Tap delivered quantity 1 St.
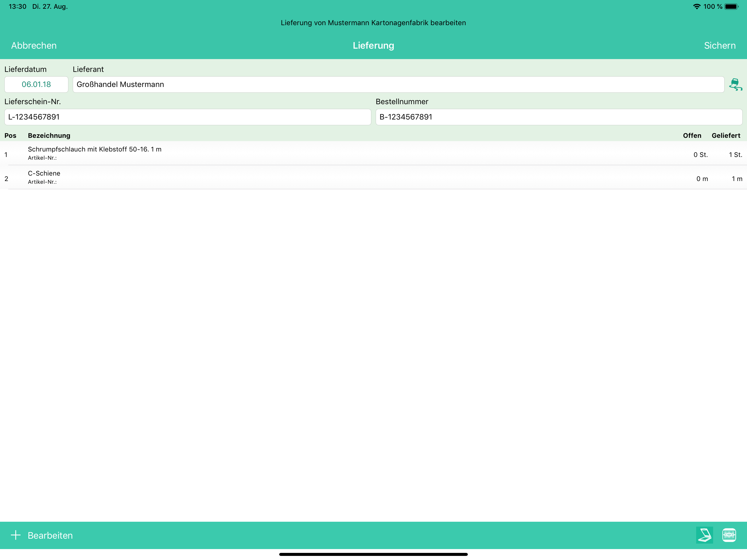The image size is (747, 560). [735, 155]
